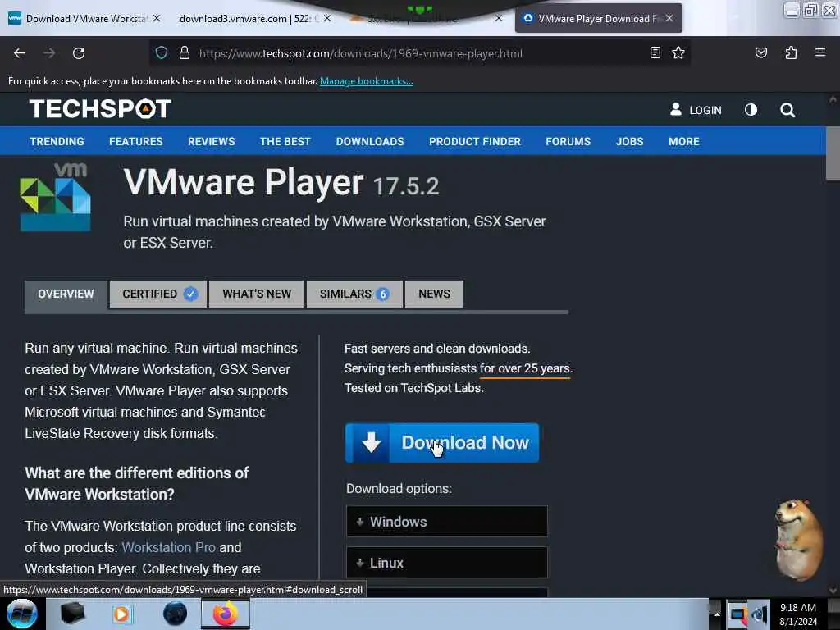The image size is (840, 630).
Task: Open the Firefox hamburger menu
Action: pos(819,52)
